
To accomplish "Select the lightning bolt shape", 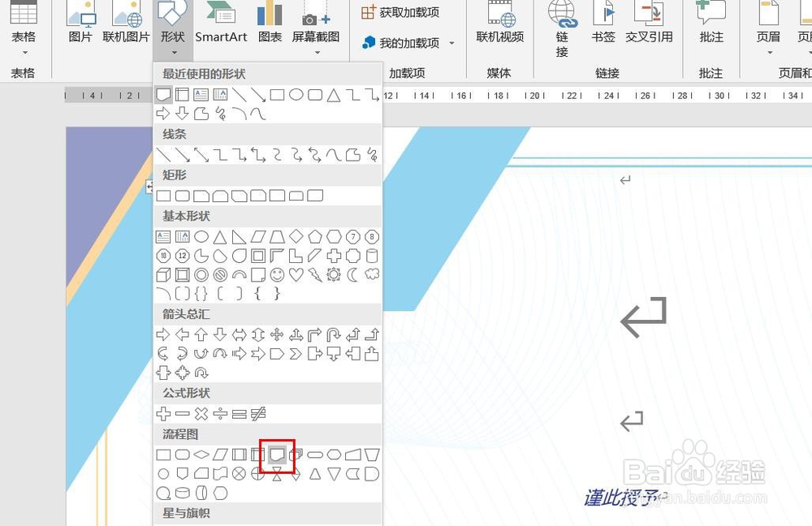I will (315, 274).
